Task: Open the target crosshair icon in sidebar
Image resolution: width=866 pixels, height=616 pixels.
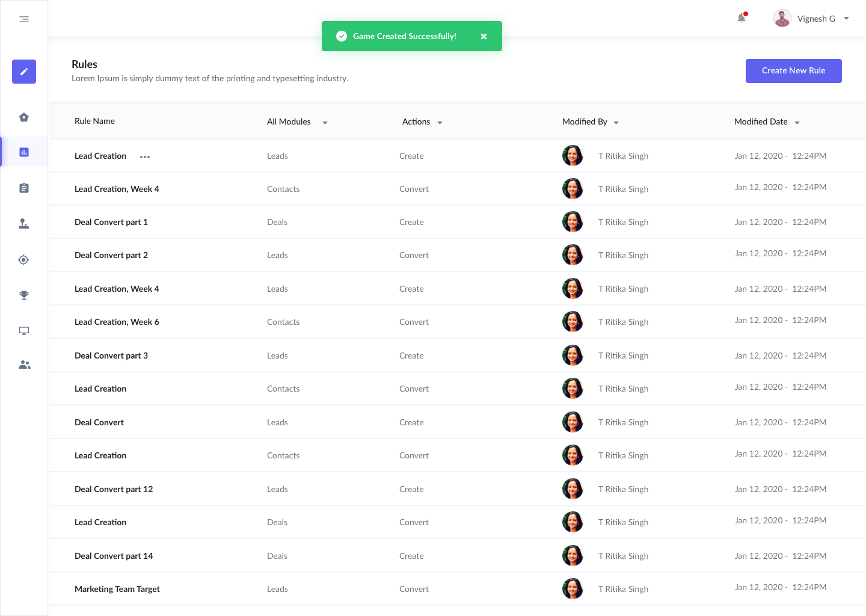Action: tap(23, 260)
